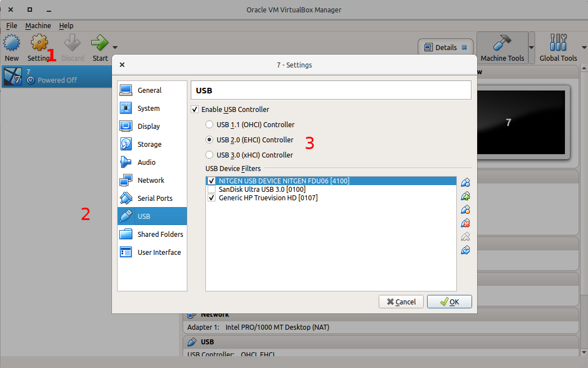Open the Start button dropdown arrow
Screen dimensions: 588x368
115,48
